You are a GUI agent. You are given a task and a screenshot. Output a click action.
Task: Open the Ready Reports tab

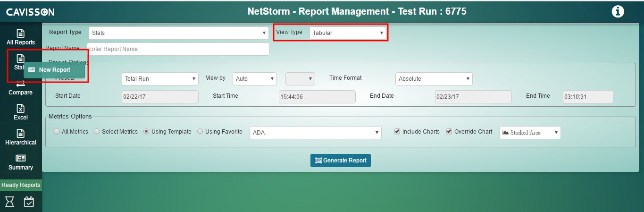pos(21,185)
